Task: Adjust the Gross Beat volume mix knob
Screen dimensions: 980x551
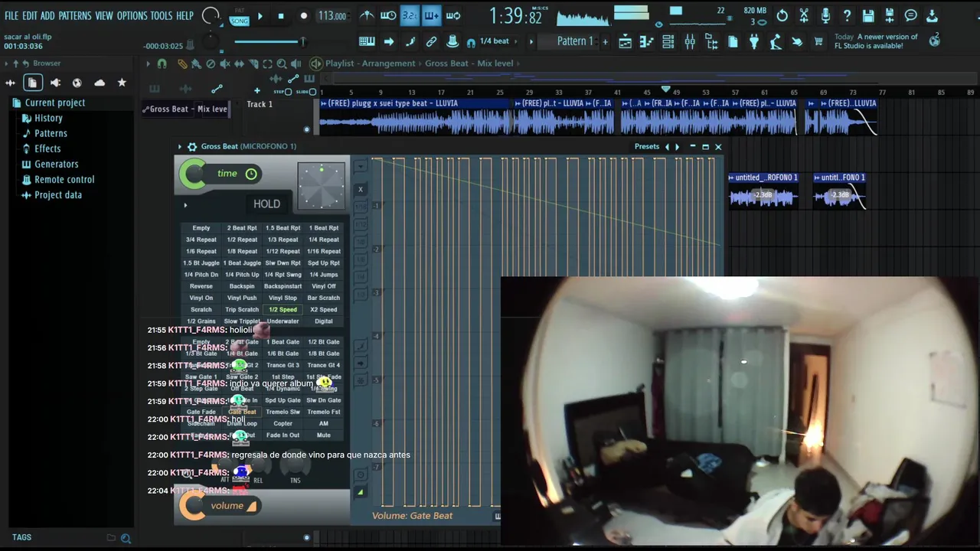Action: pos(192,505)
